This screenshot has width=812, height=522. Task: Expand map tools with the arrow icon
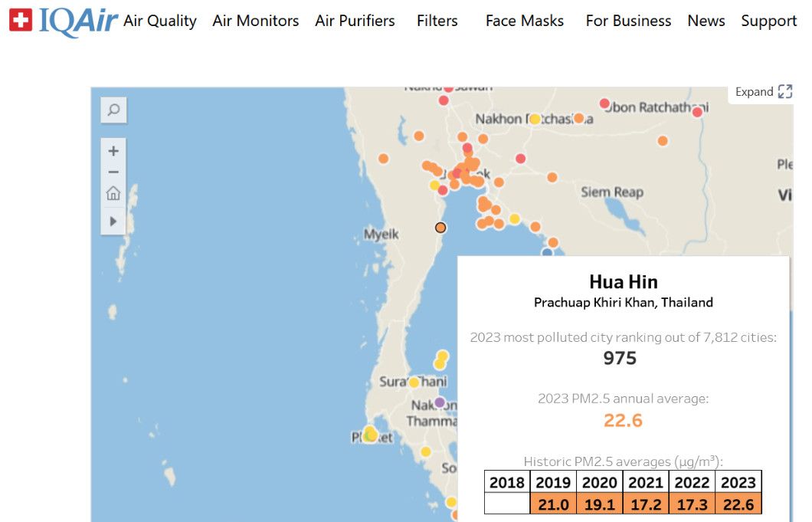(x=113, y=222)
